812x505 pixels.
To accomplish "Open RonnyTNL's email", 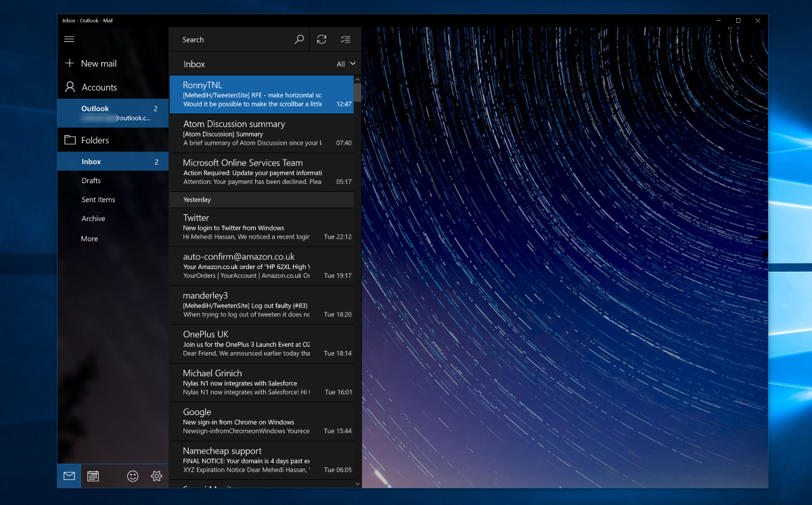I will [x=261, y=95].
